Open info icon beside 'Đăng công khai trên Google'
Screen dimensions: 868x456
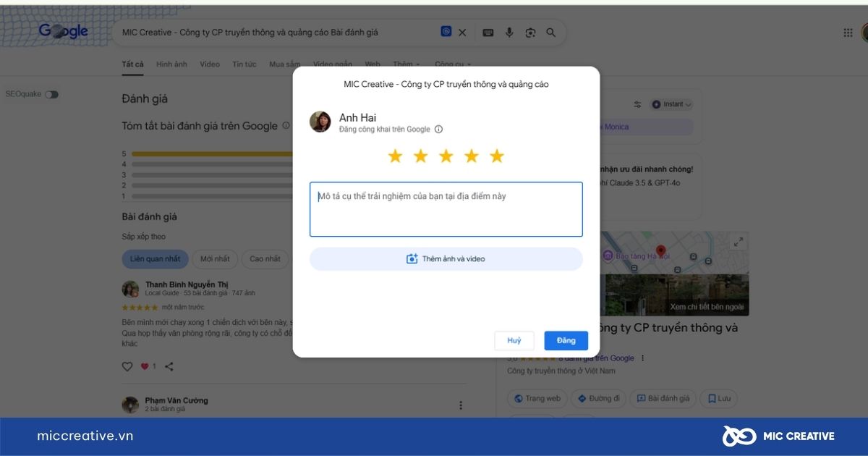(x=438, y=130)
